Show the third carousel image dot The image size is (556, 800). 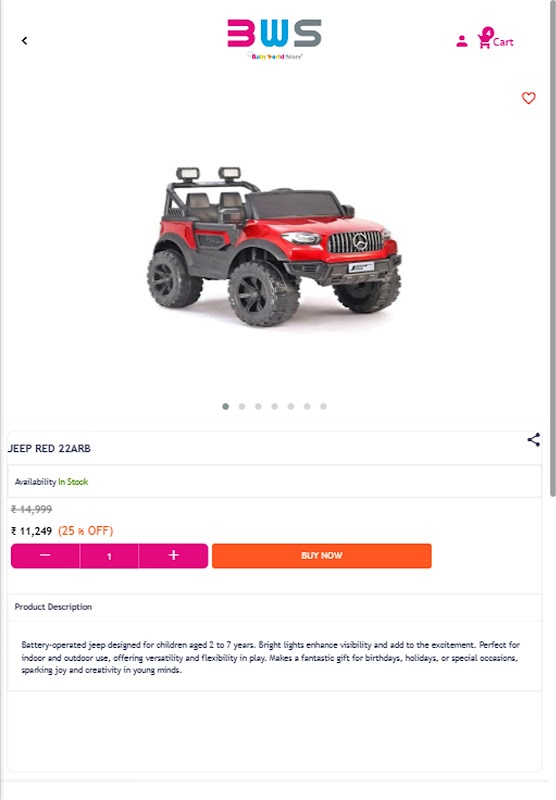point(258,407)
